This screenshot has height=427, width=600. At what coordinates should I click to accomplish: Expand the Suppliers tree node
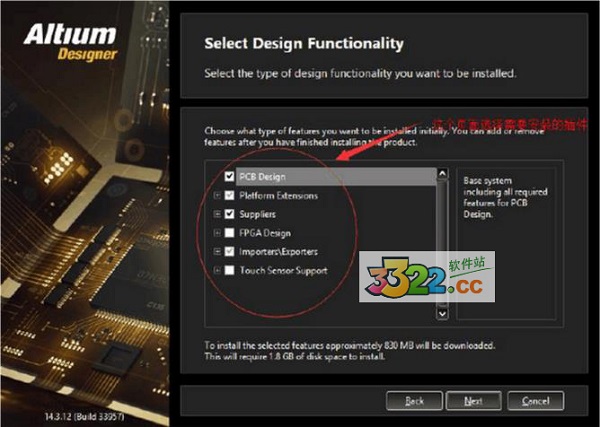pos(217,214)
